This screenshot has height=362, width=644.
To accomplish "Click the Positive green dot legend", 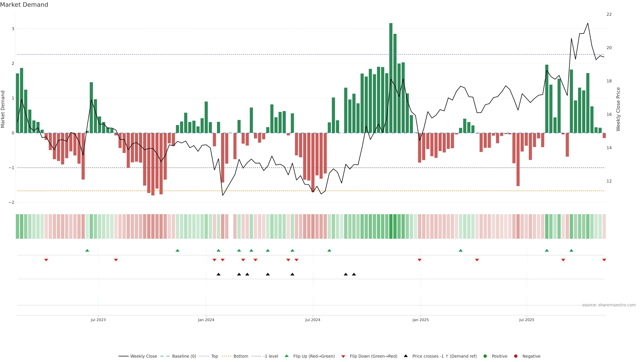I will (x=485, y=356).
